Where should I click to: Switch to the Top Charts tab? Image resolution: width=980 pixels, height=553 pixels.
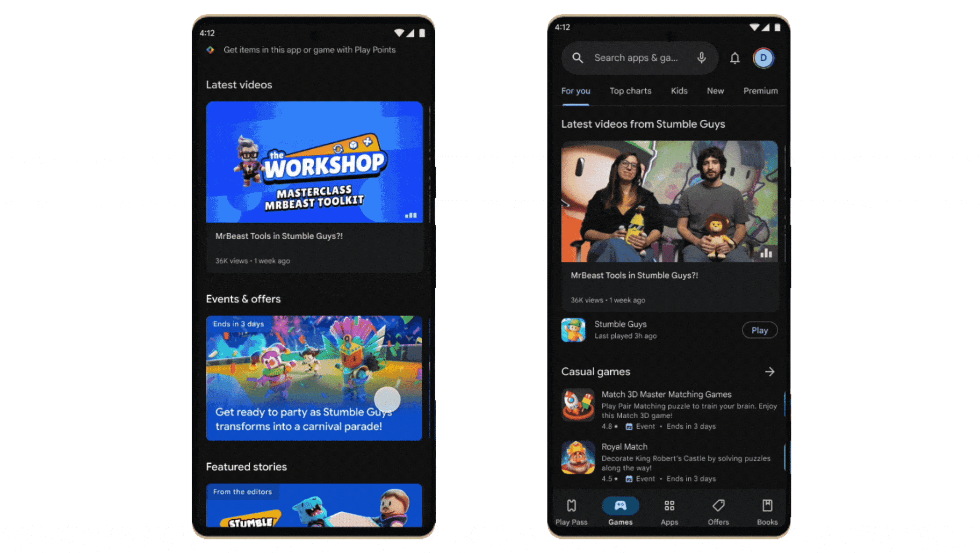(630, 91)
